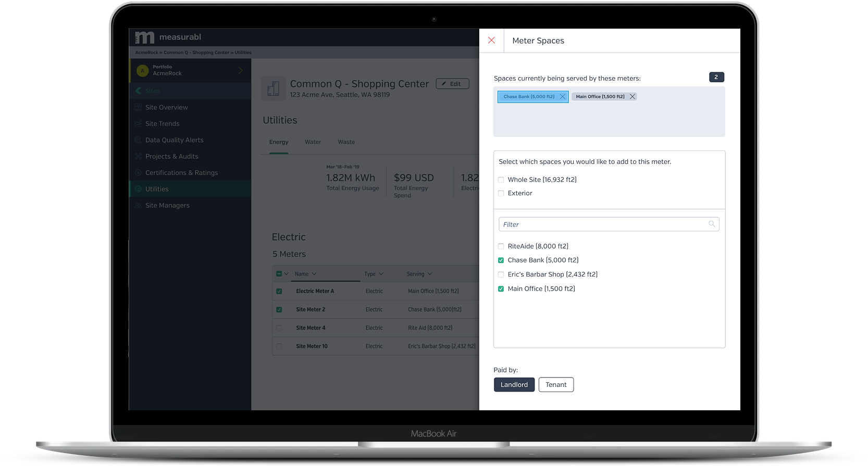The width and height of the screenshot is (868, 466).
Task: Open the Serving column dropdown
Action: pyautogui.click(x=430, y=274)
